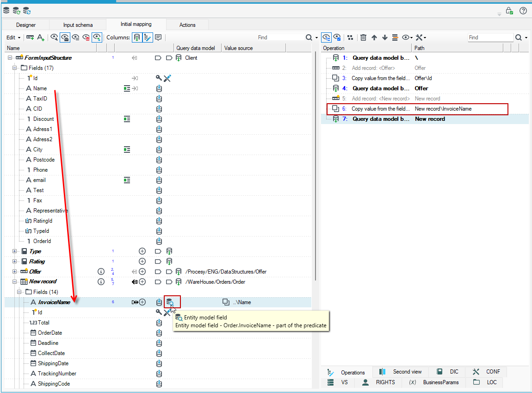
Task: Click the four-squares grid icon in operations toolbar
Action: pos(350,37)
